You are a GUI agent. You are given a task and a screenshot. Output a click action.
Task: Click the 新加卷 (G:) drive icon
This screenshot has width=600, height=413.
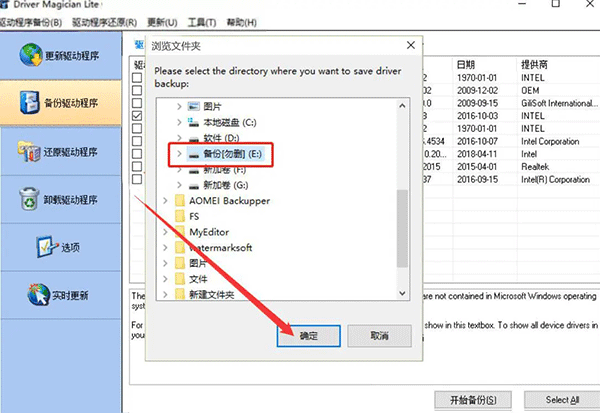(x=194, y=186)
